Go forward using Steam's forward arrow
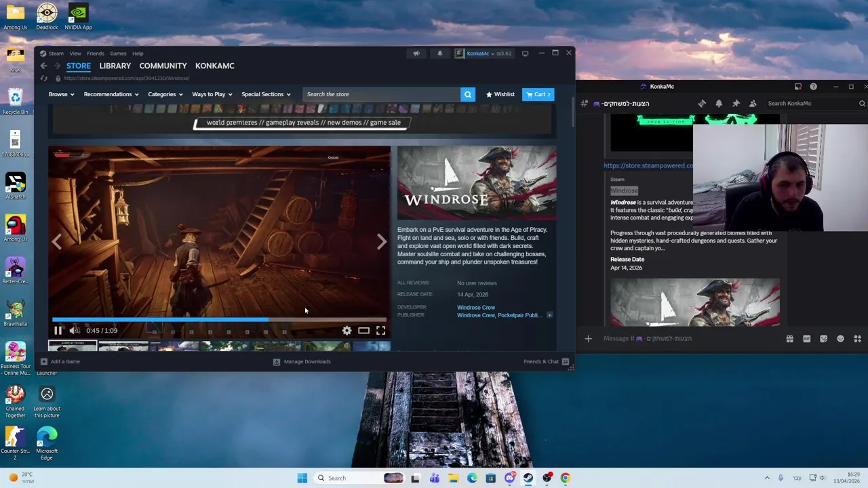This screenshot has height=488, width=868. pos(57,66)
